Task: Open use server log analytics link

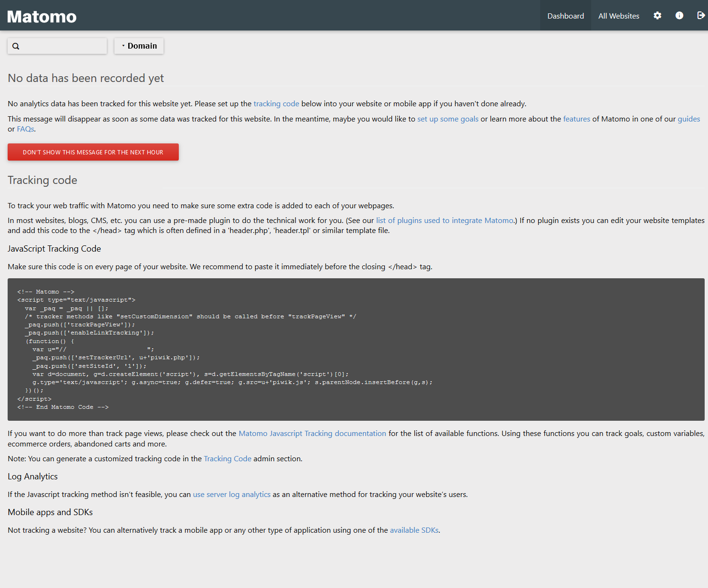Action: pos(231,495)
